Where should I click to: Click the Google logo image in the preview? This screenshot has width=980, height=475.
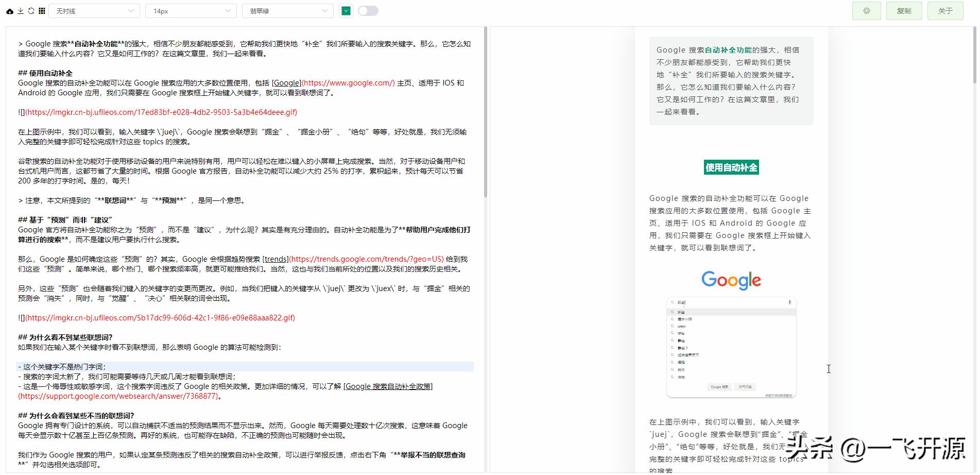[x=731, y=280]
